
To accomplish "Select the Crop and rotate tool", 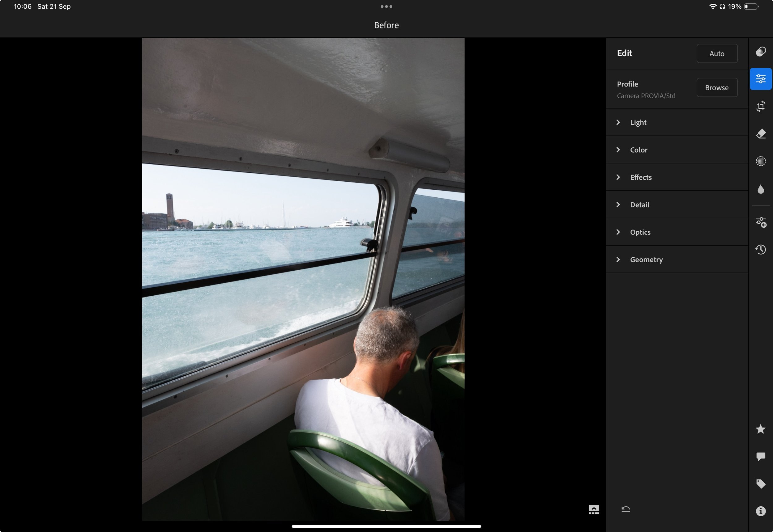I will point(760,106).
